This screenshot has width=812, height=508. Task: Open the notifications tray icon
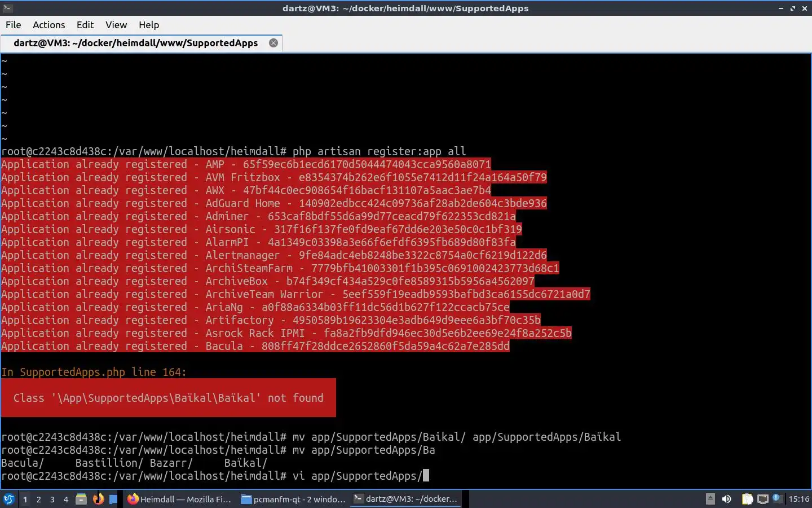[x=777, y=498]
